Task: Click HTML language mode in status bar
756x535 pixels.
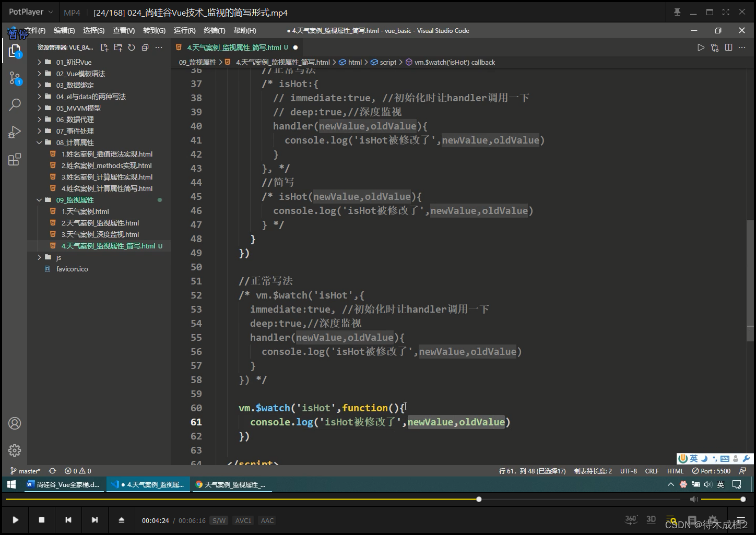Action: tap(675, 471)
